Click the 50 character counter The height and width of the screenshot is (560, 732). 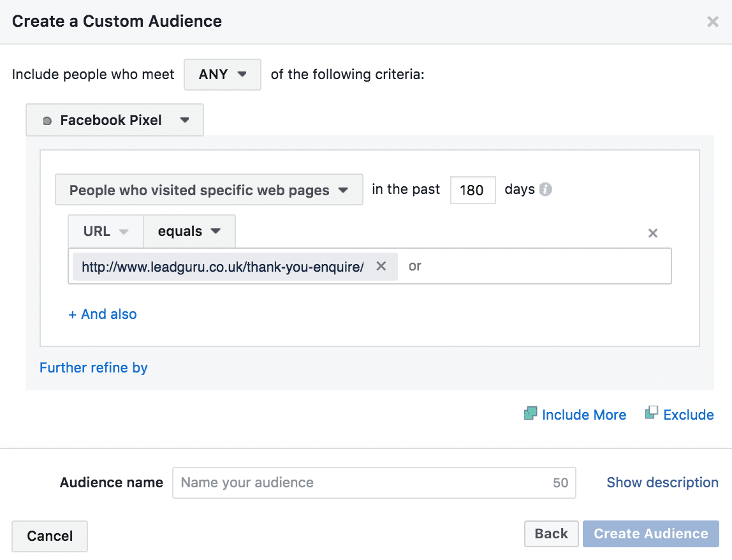click(560, 483)
